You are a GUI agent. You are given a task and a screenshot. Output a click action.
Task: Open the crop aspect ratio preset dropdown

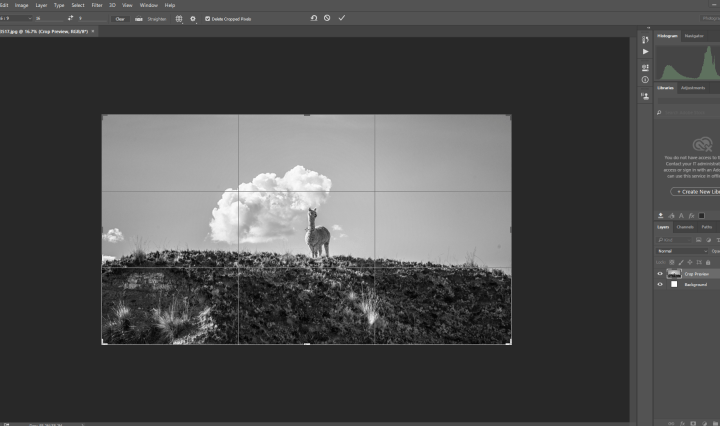(17, 18)
